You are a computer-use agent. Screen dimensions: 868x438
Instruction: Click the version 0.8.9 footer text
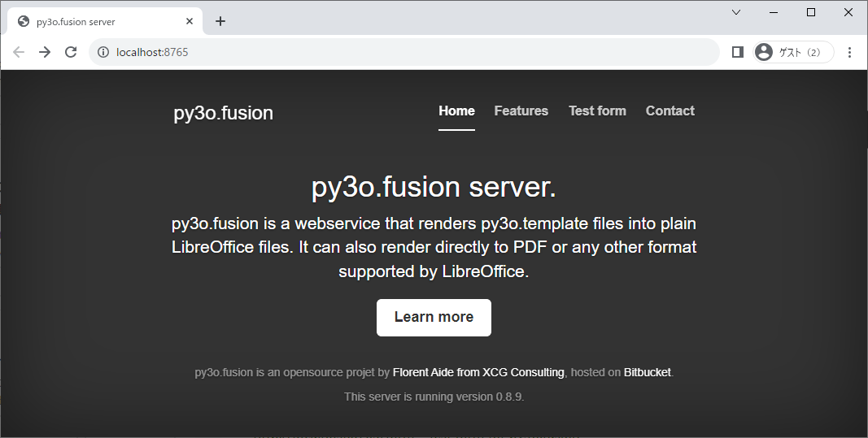pyautogui.click(x=434, y=397)
